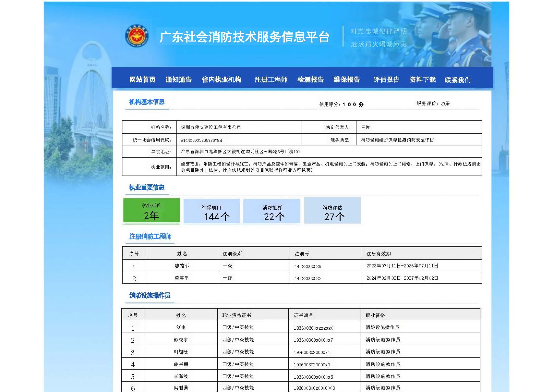Open 资料下载 nav item

pyautogui.click(x=423, y=80)
